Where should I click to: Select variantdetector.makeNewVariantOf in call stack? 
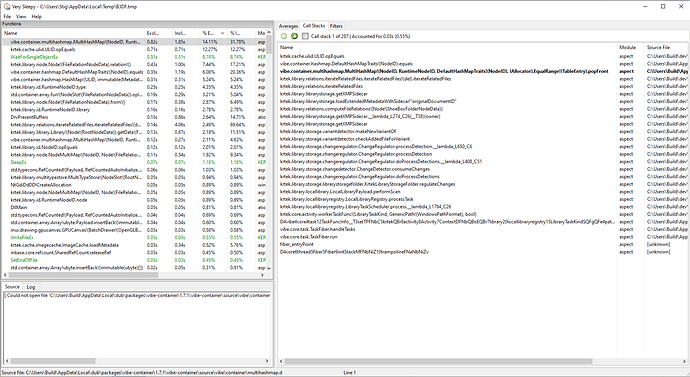(x=483, y=131)
